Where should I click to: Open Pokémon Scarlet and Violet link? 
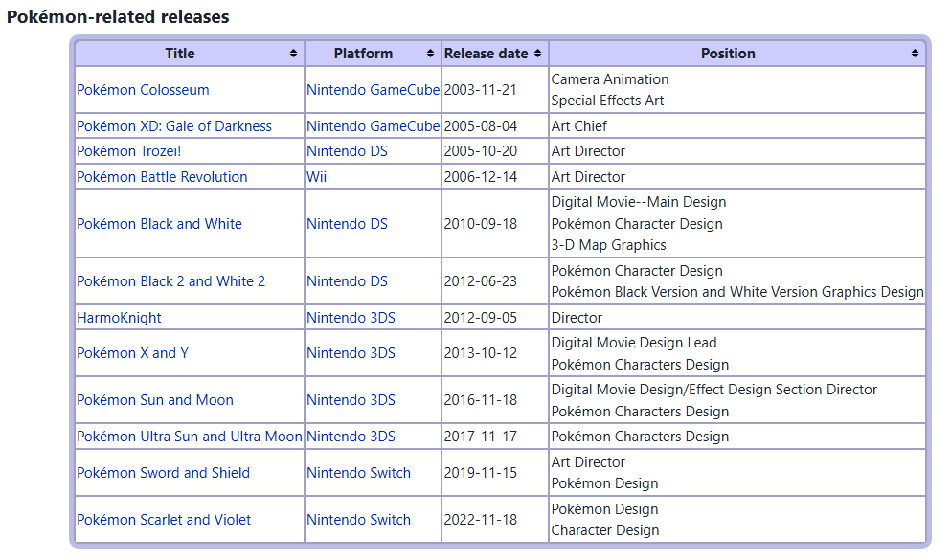click(165, 520)
